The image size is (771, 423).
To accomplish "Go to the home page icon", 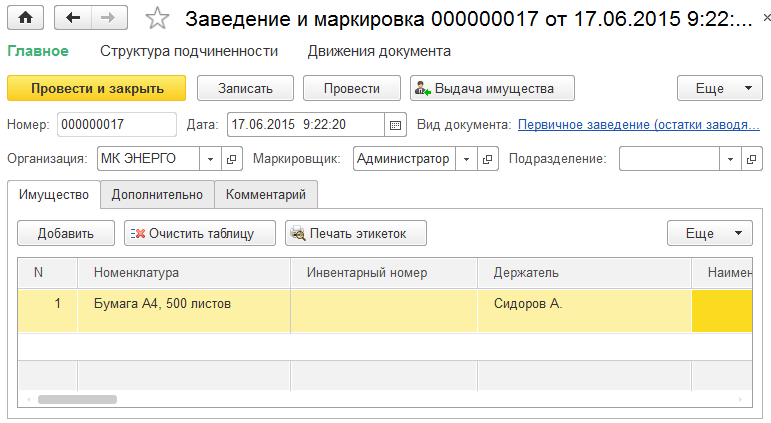I will click(x=25, y=18).
